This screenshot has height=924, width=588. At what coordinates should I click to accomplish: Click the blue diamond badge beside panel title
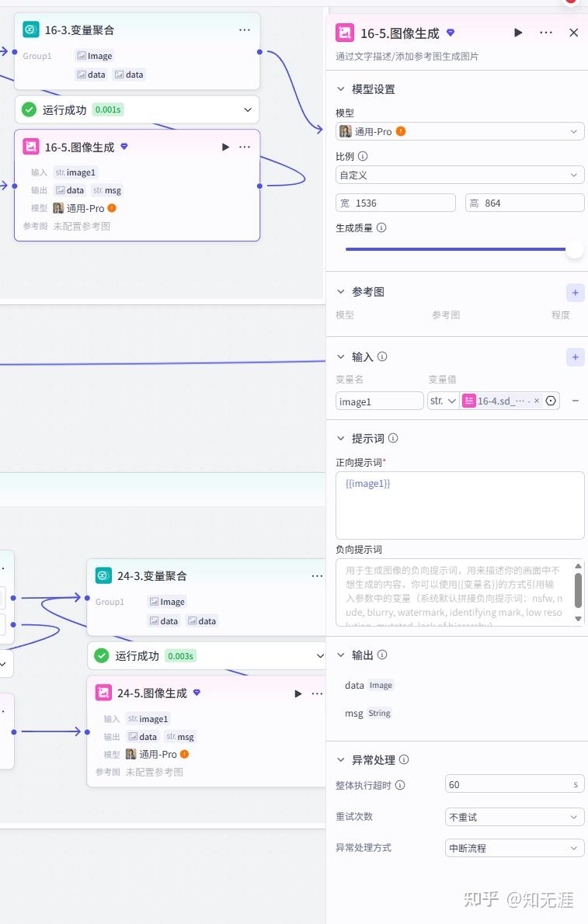pyautogui.click(x=451, y=33)
